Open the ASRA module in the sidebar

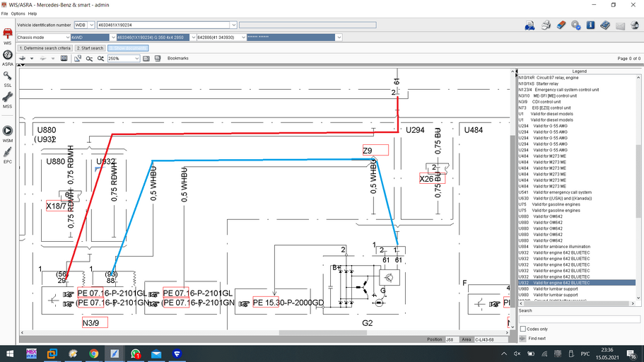click(x=7, y=55)
